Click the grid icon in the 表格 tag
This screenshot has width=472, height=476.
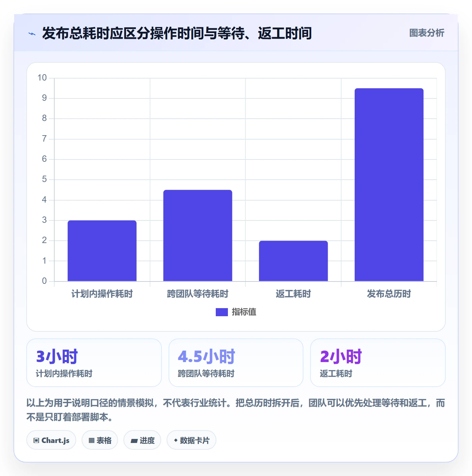click(x=91, y=440)
